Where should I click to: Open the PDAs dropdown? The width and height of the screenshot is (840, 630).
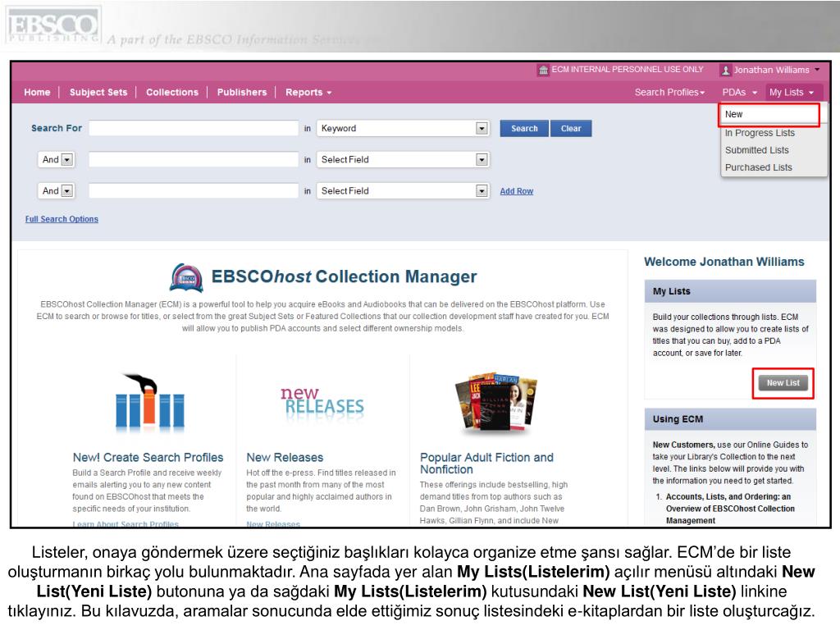[x=739, y=92]
